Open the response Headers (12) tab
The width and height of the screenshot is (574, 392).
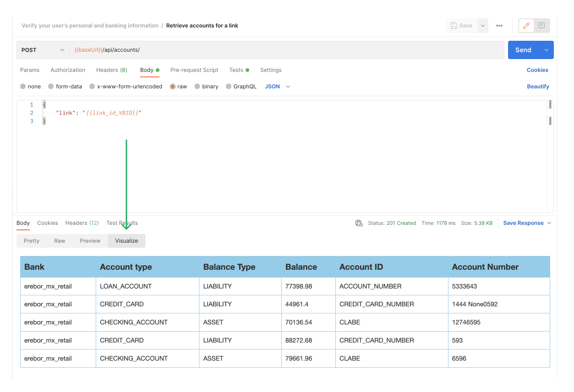click(82, 223)
